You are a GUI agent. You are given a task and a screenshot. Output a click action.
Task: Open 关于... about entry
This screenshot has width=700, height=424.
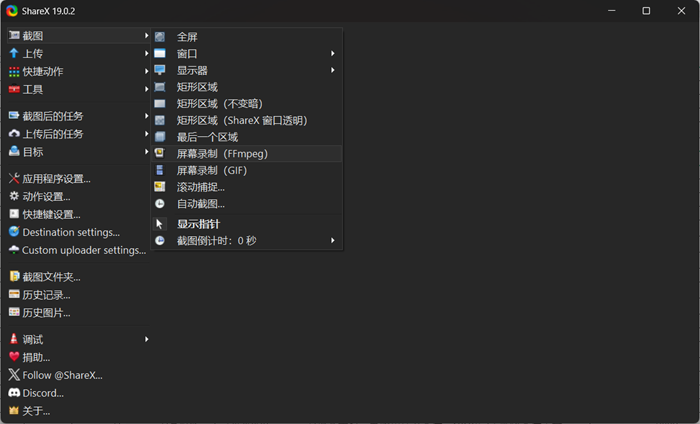click(x=36, y=411)
